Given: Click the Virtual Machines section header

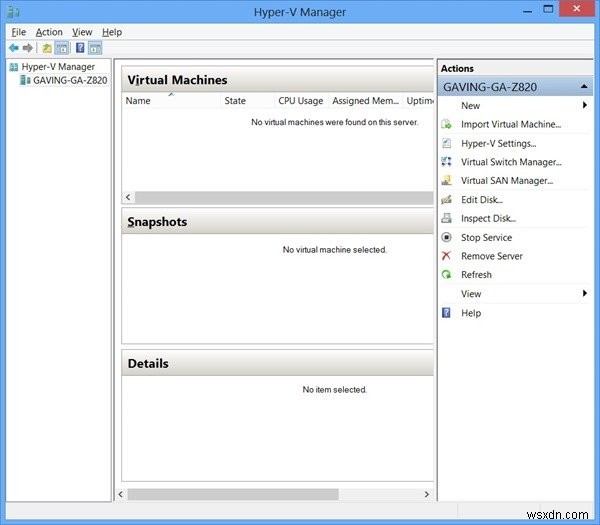Looking at the screenshot, I should 277,80.
